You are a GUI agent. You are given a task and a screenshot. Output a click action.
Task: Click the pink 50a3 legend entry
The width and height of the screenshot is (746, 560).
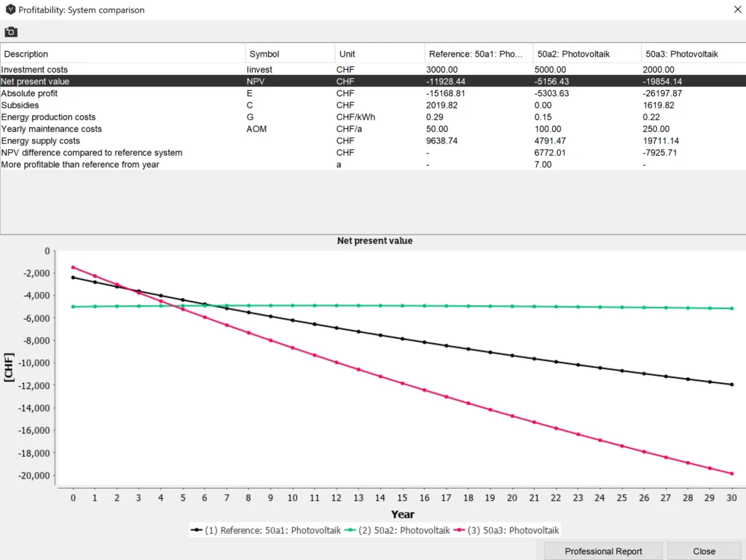tap(506, 531)
